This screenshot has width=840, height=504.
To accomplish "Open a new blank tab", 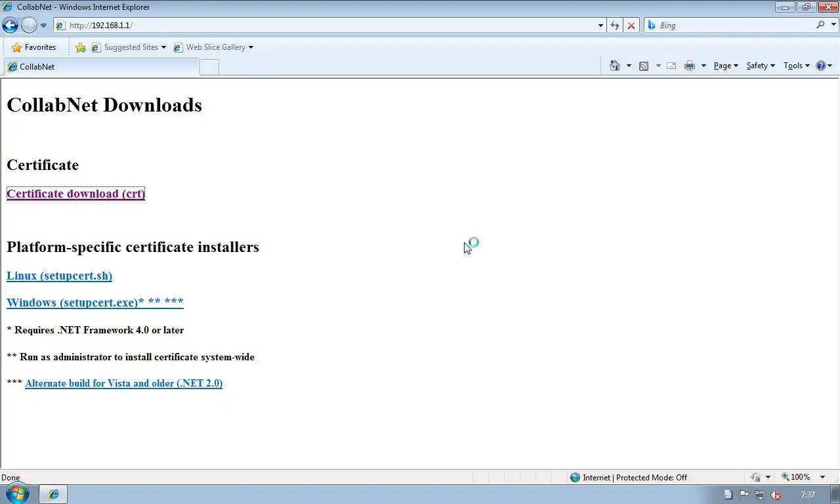I will [x=209, y=67].
